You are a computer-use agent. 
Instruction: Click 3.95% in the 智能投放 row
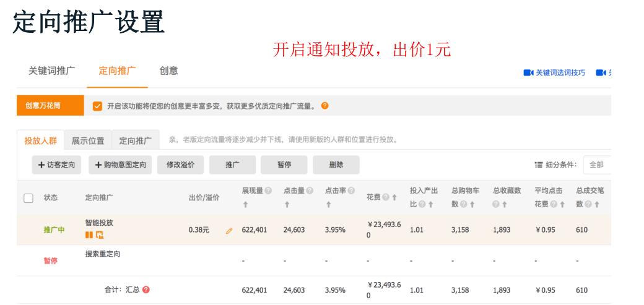click(335, 230)
